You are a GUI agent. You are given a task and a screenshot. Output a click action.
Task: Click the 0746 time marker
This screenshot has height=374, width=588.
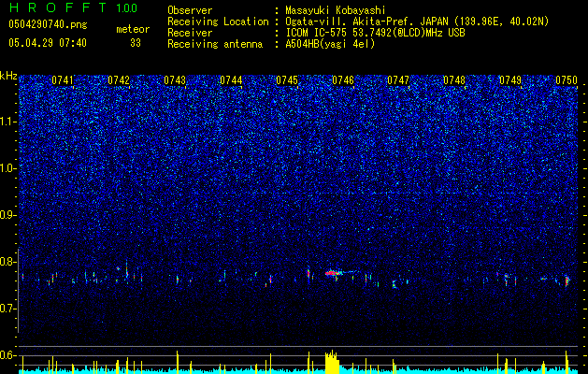(x=343, y=80)
